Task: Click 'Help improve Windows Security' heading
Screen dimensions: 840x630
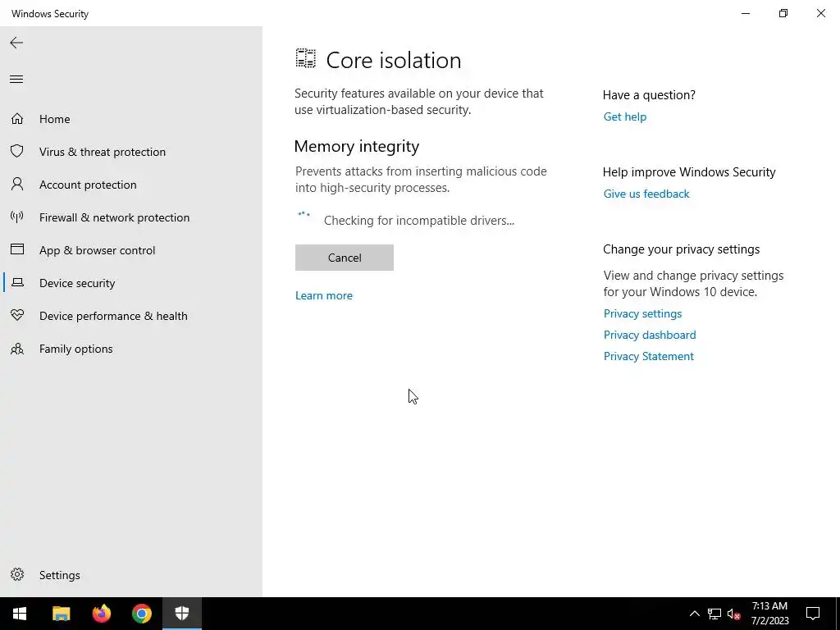Action: (x=689, y=172)
